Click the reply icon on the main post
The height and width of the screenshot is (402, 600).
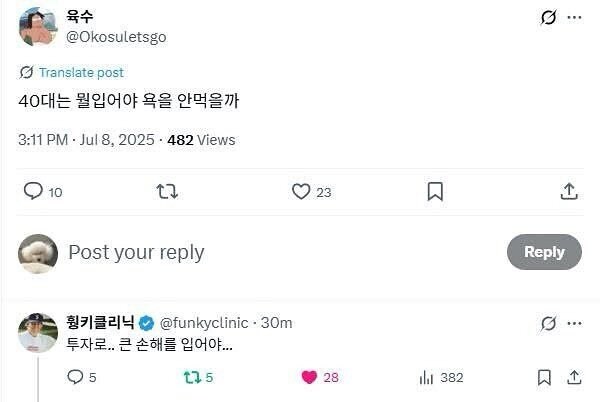coord(33,191)
